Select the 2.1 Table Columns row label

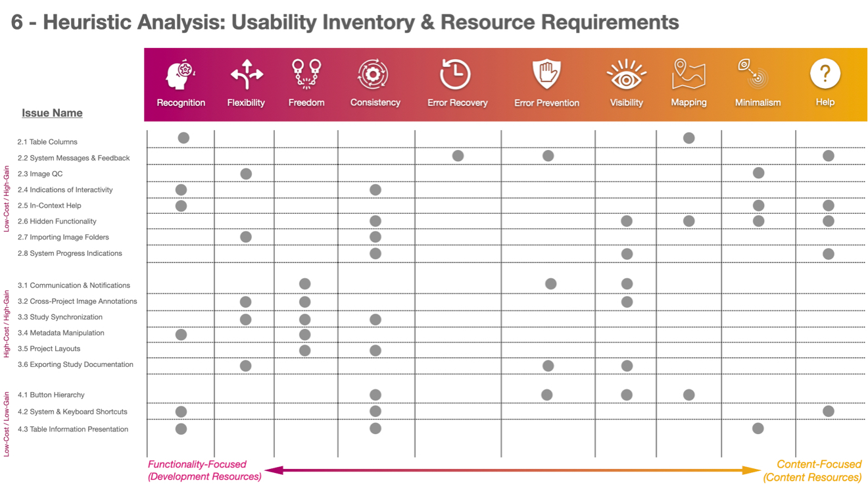(x=47, y=142)
